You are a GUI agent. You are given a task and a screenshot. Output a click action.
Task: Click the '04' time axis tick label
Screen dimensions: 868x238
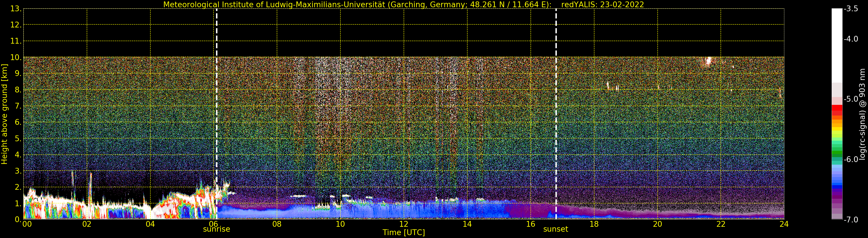pyautogui.click(x=150, y=224)
